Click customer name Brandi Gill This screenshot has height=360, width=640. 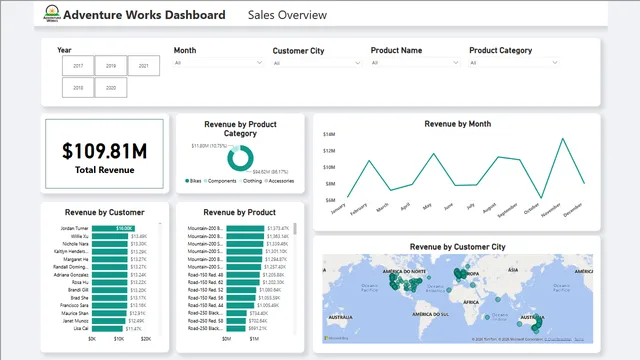(78, 290)
